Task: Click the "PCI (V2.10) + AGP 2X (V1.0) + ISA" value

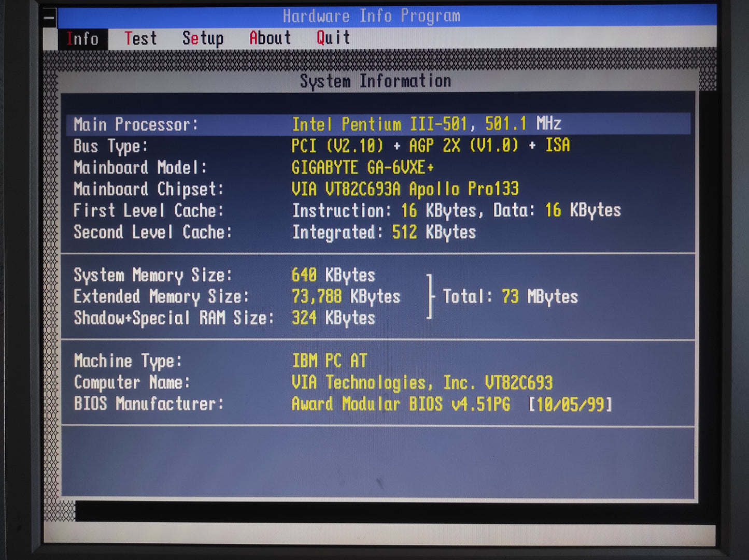Action: tap(431, 145)
